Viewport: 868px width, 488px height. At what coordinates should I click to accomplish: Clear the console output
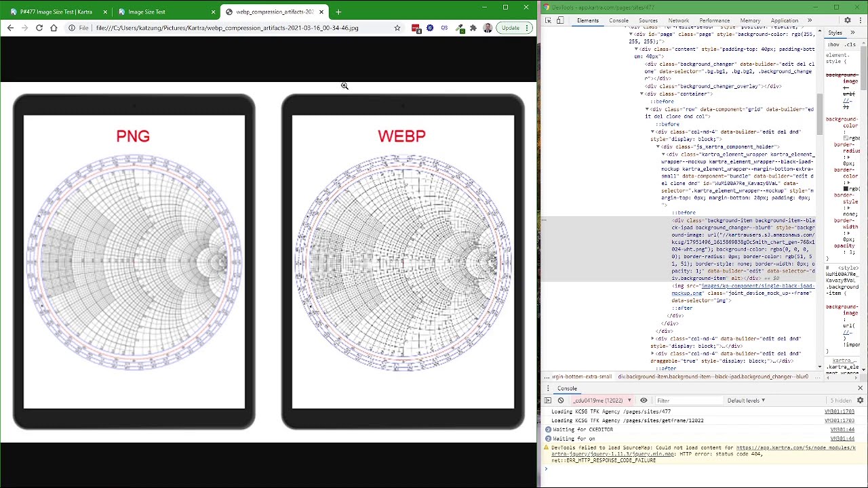[561, 401]
